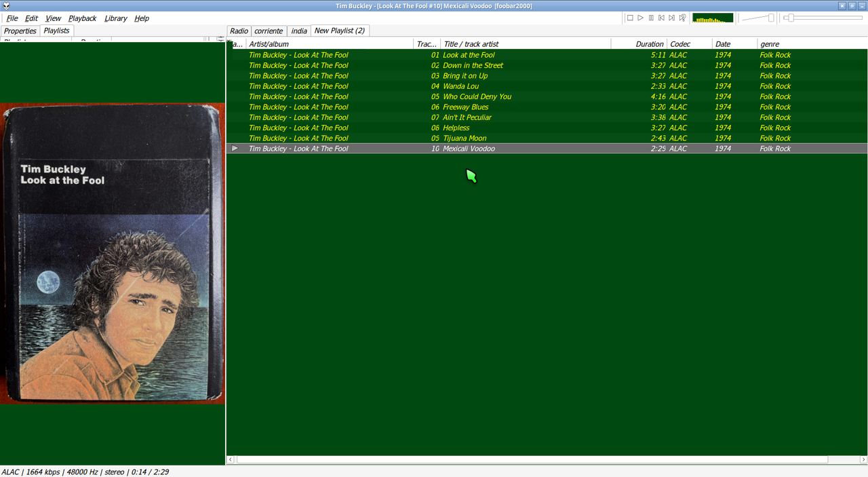Select the Radio playlist tab
This screenshot has width=868, height=477.
coord(239,31)
